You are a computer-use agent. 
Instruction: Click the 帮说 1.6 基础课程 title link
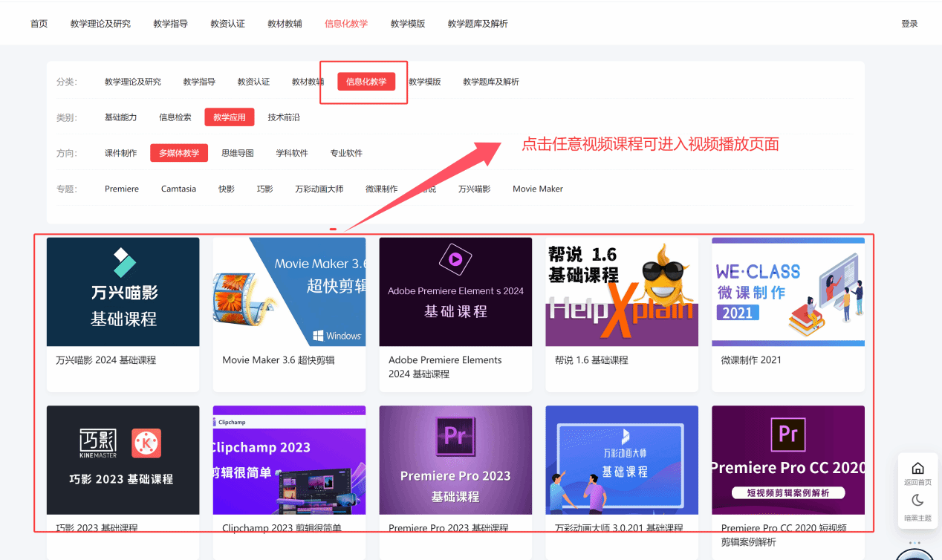tap(591, 360)
